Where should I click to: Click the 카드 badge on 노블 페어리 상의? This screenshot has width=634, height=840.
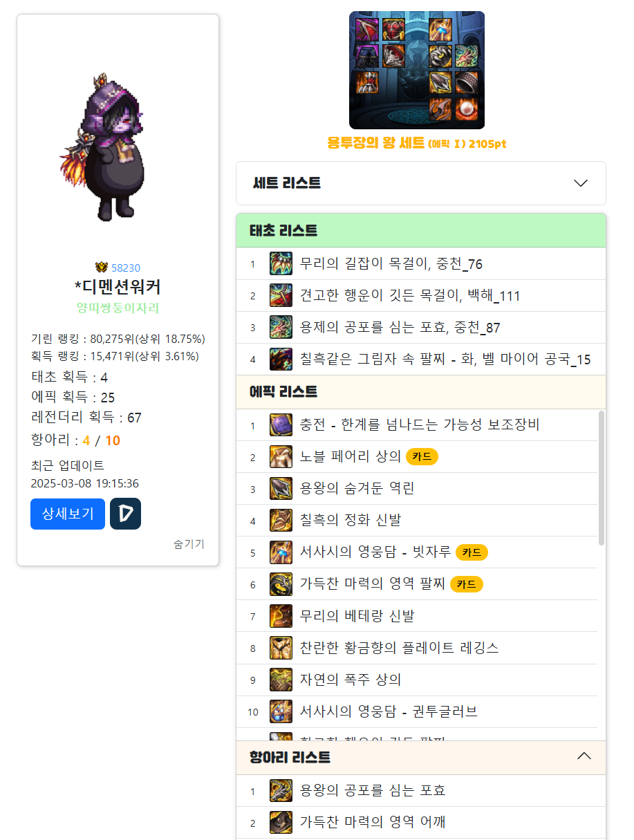click(422, 456)
